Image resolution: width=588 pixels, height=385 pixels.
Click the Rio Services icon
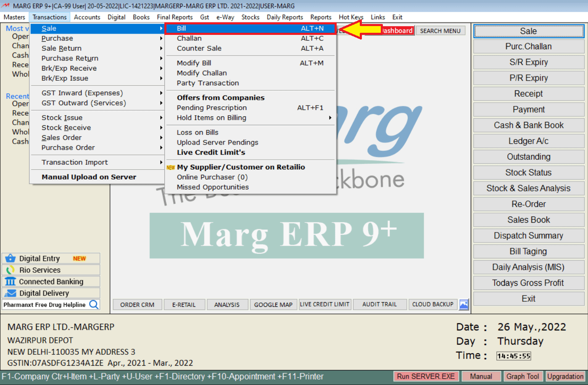11,270
